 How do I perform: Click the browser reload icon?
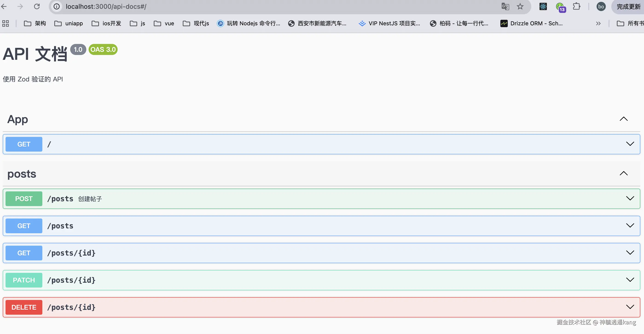click(x=37, y=6)
